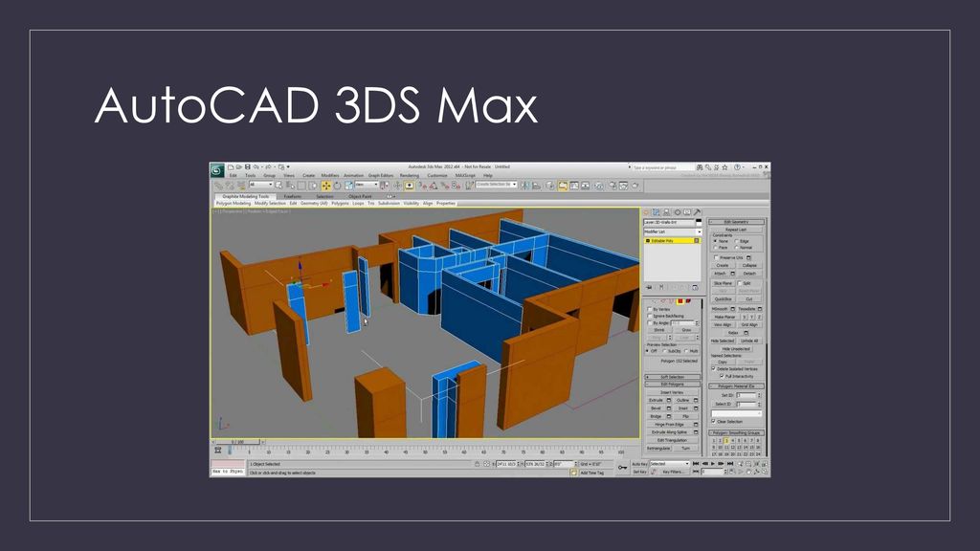
Task: Toggle the By Vertex checkbox
Action: tap(649, 309)
